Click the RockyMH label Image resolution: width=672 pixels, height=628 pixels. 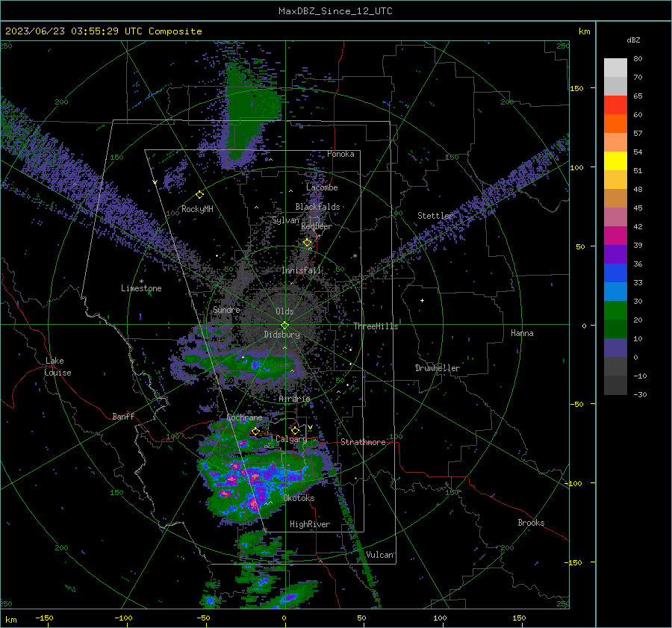click(197, 209)
